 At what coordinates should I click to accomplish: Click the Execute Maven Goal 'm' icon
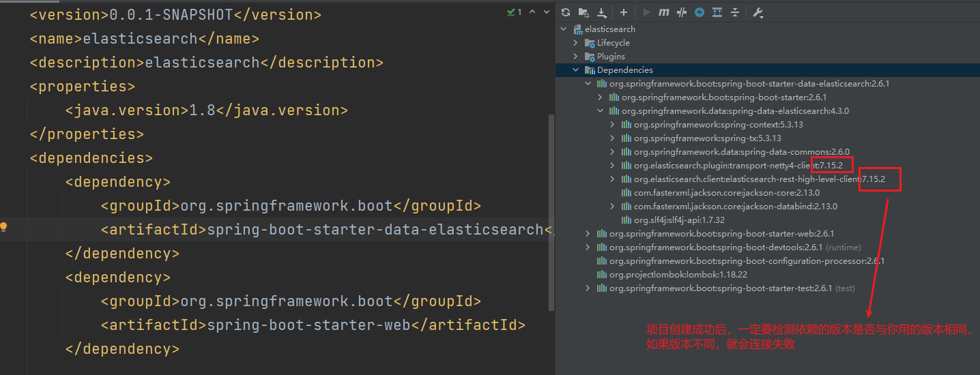coord(663,12)
